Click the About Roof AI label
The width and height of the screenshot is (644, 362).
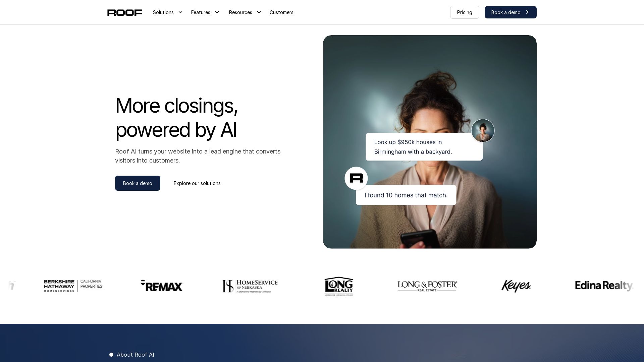tap(135, 355)
